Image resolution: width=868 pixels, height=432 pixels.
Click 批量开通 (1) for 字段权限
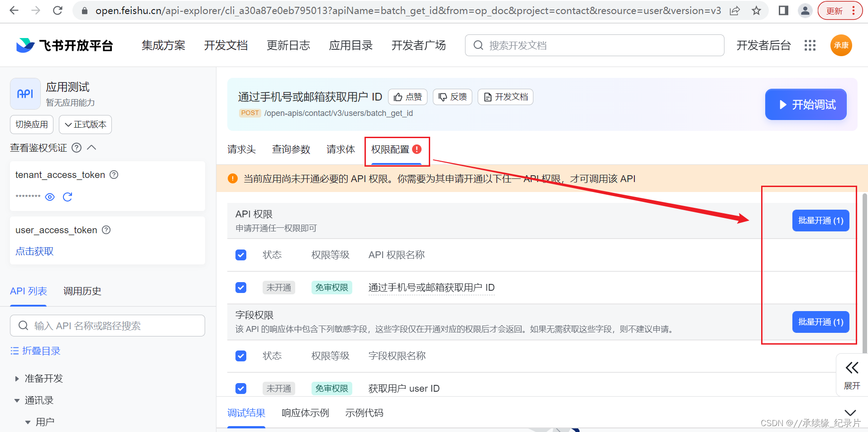[x=820, y=322]
